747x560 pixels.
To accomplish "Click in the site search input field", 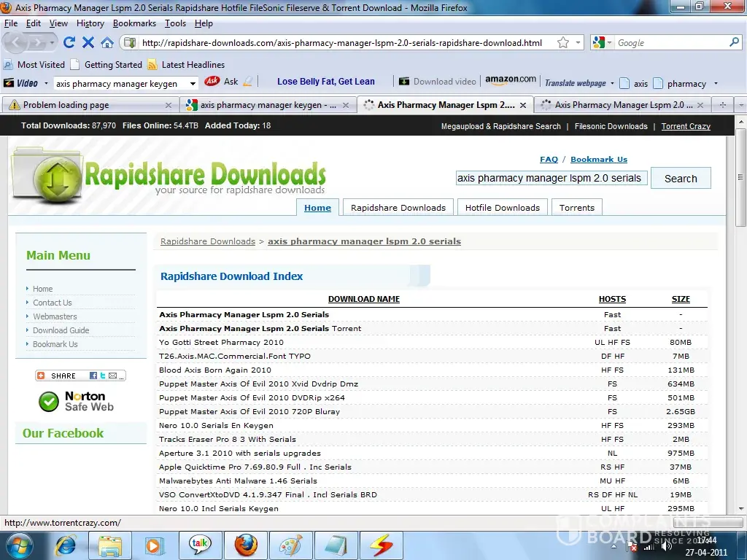I will click(x=550, y=178).
